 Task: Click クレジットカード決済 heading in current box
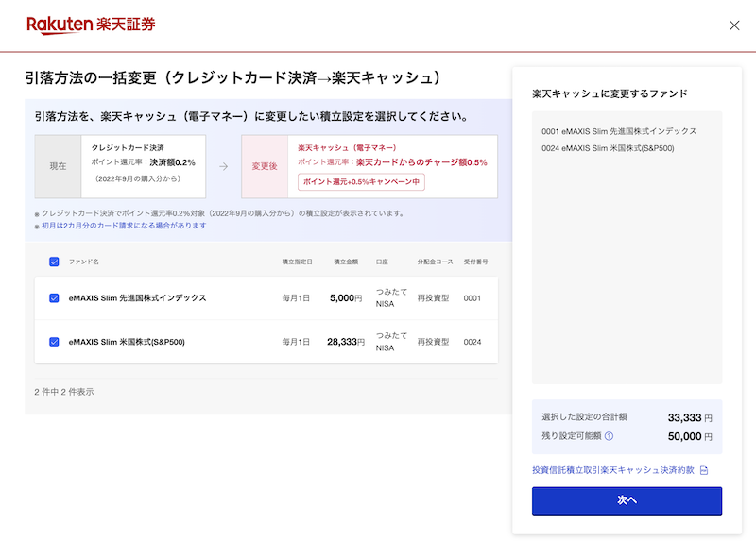[x=128, y=147]
